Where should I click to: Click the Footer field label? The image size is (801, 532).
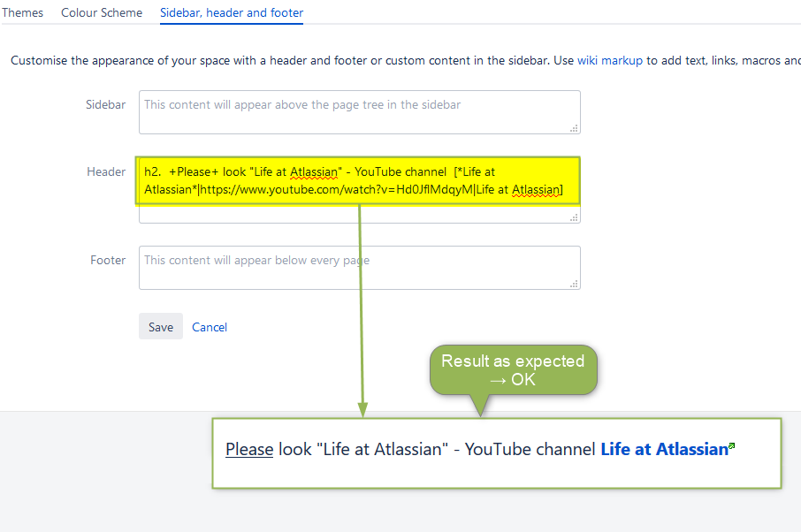click(x=108, y=261)
